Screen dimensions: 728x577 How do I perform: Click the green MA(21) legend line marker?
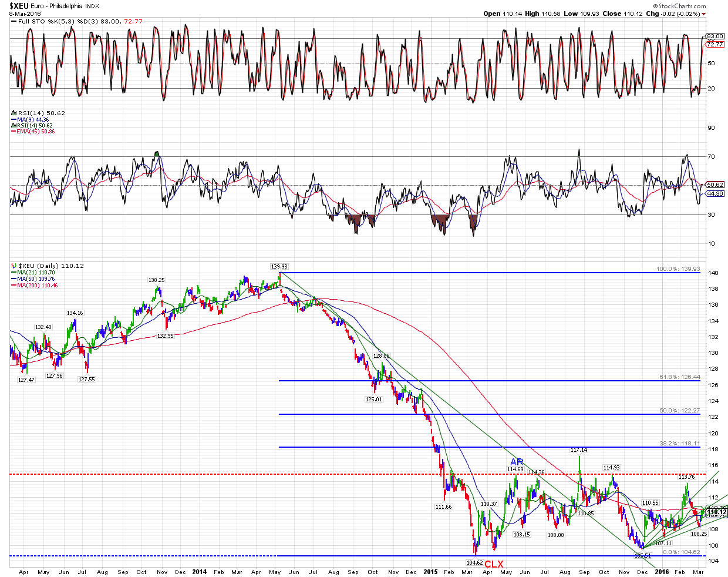pyautogui.click(x=14, y=273)
